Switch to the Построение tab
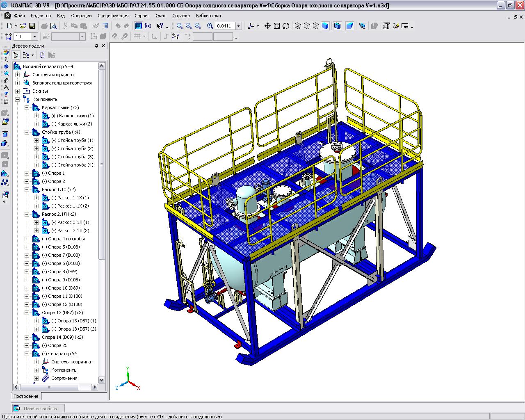This screenshot has width=525, height=420. pyautogui.click(x=26, y=396)
